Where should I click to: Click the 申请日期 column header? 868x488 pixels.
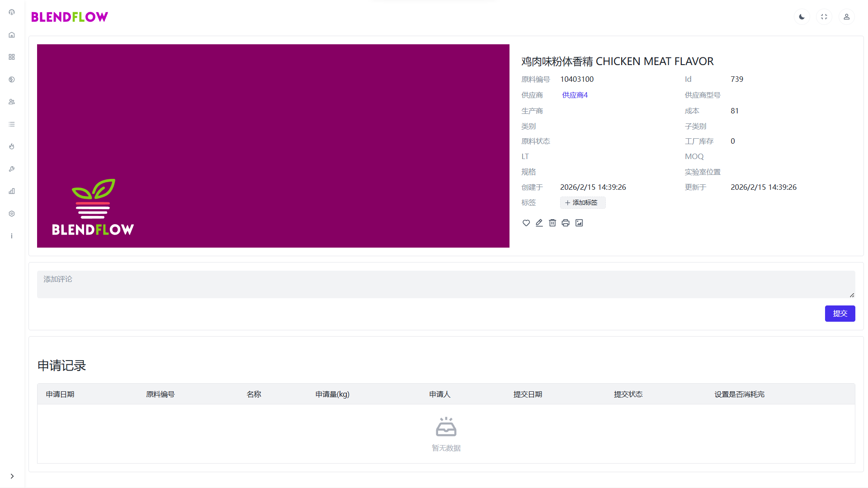pos(60,394)
